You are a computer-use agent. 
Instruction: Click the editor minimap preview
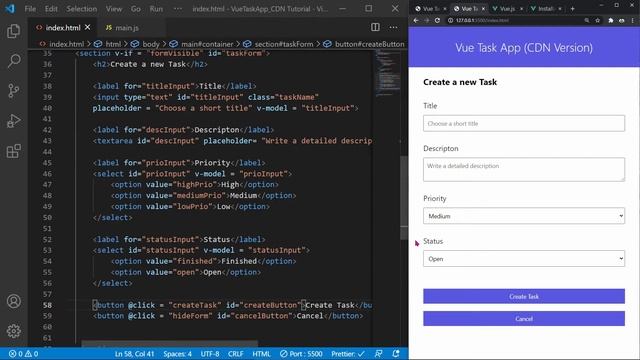point(388,73)
